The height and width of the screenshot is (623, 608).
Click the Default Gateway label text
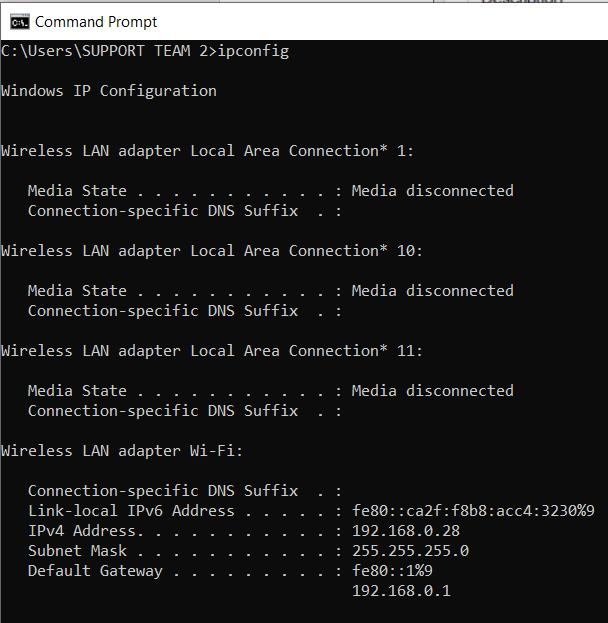point(95,570)
